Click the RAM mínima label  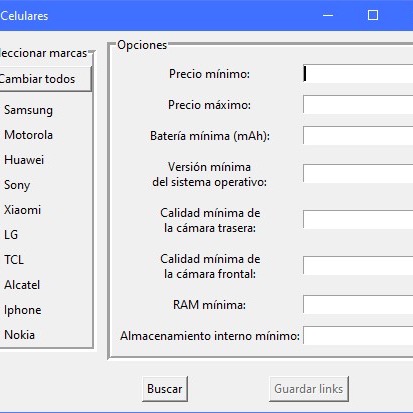209,305
